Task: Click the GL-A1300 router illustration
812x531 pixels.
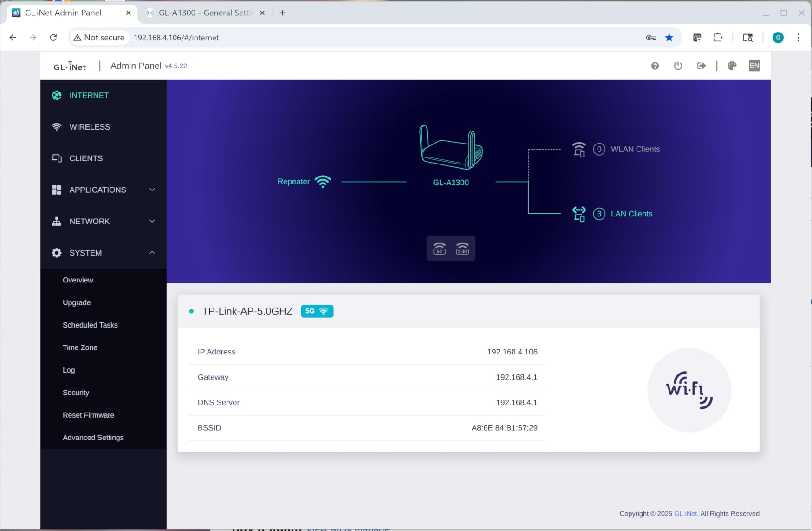Action: 451,147
